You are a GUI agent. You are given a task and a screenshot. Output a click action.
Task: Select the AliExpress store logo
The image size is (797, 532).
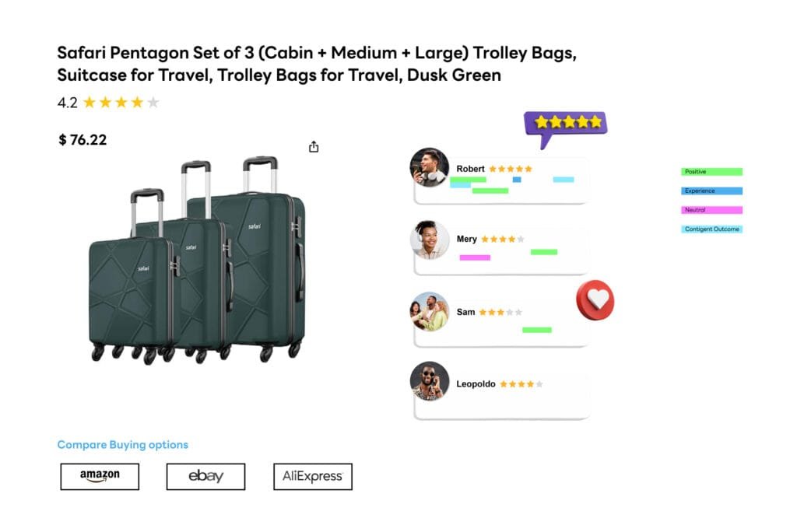click(x=311, y=476)
